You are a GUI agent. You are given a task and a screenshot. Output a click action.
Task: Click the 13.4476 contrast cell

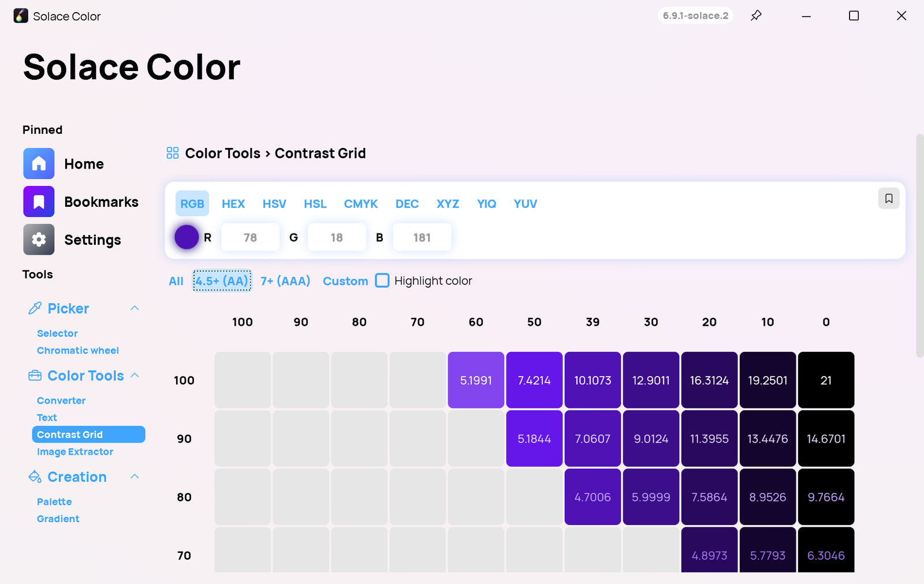(x=767, y=438)
